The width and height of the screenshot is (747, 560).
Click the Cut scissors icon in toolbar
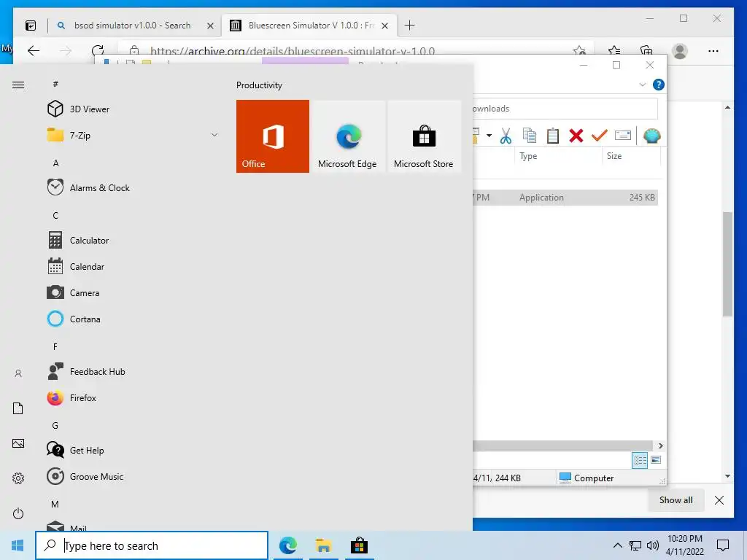pyautogui.click(x=506, y=136)
